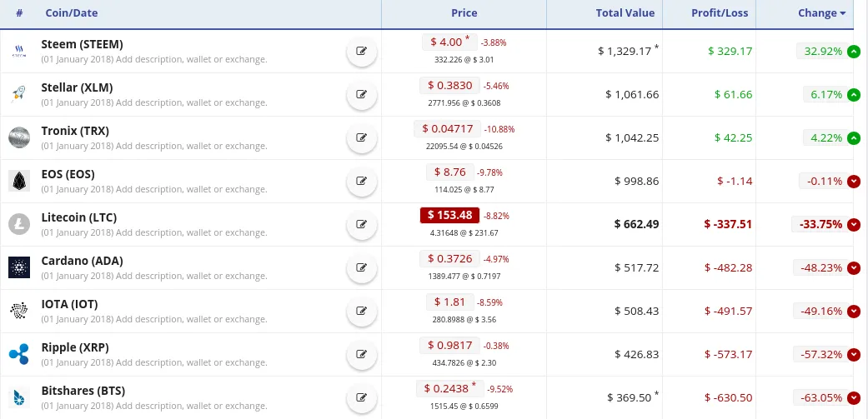This screenshot has height=419, width=868.
Task: Click the -63.05% change badge
Action: pyautogui.click(x=820, y=397)
